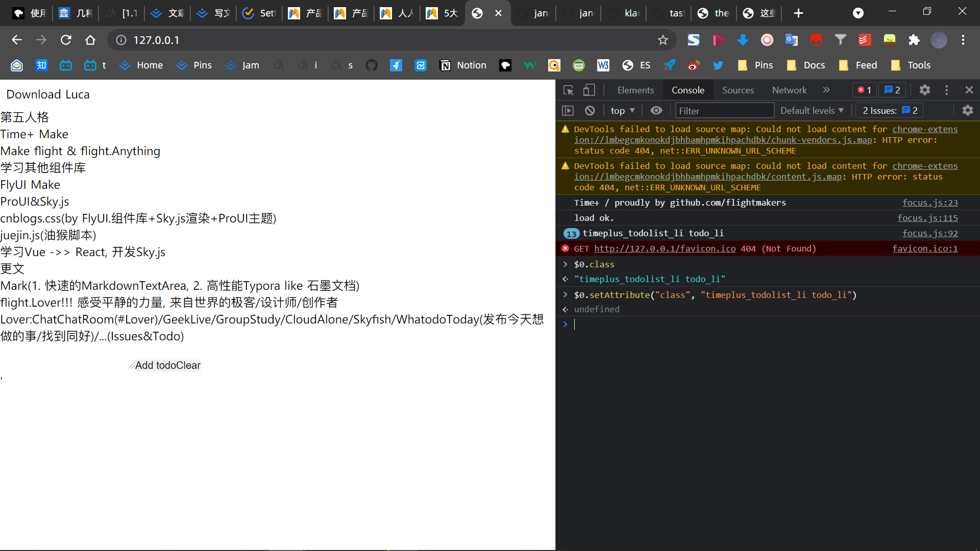Open DevTools settings gear icon

coord(924,90)
